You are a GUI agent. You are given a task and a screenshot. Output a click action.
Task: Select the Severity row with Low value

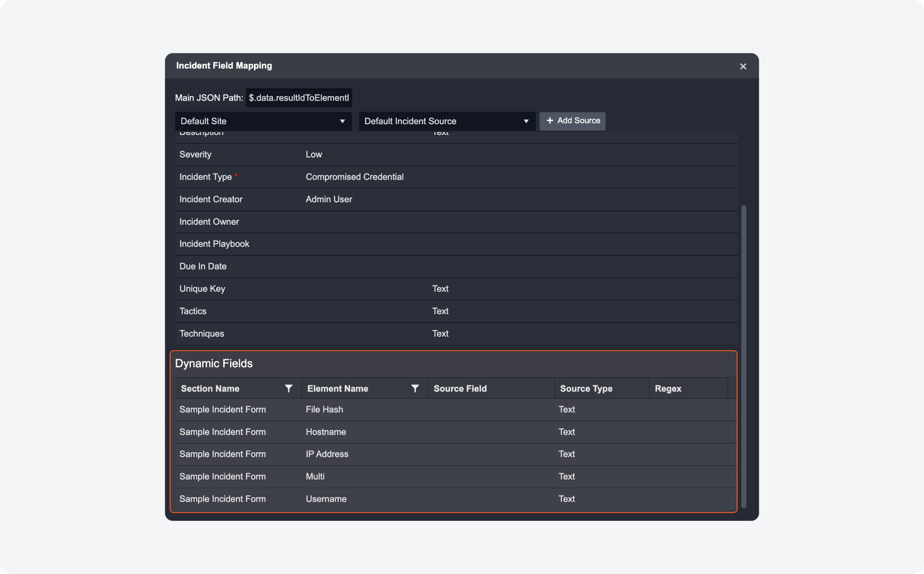tap(314, 155)
